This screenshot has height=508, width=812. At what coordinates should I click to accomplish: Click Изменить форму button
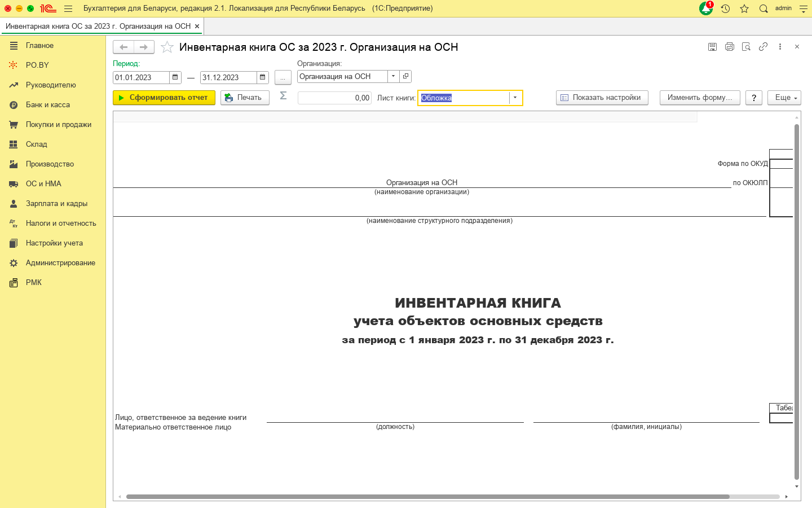699,98
